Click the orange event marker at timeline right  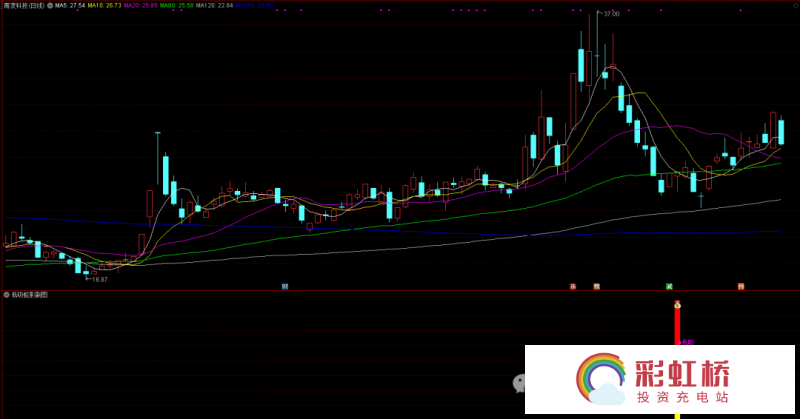pyautogui.click(x=741, y=287)
